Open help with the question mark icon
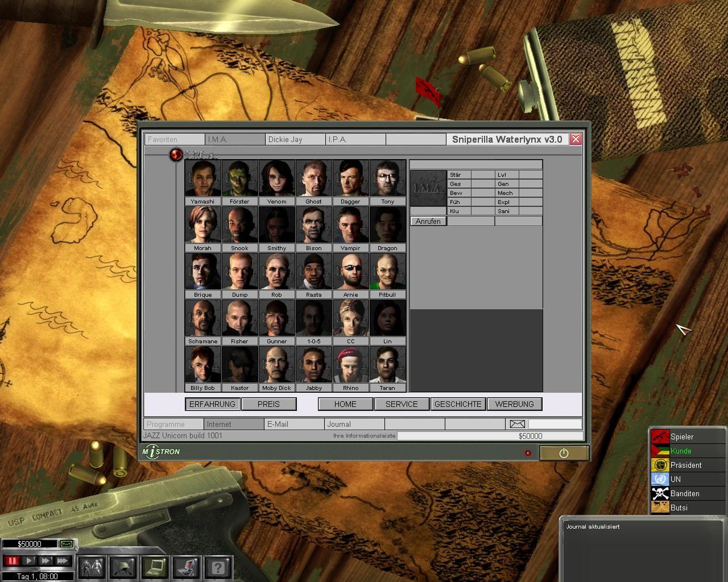 [218, 567]
